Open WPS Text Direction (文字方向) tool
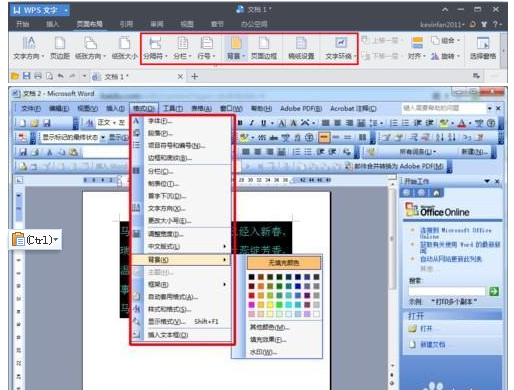514x390 pixels. [x=28, y=49]
